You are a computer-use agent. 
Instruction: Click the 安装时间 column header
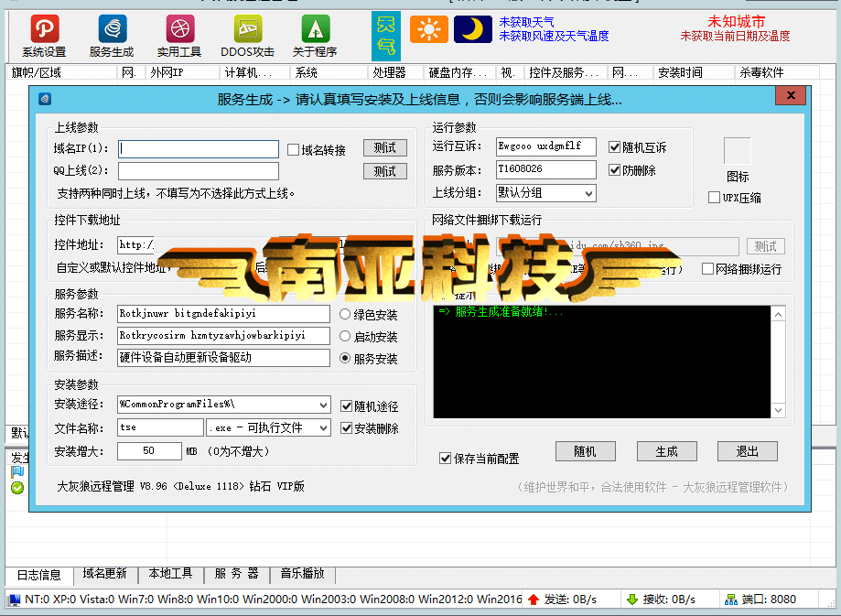[x=694, y=72]
